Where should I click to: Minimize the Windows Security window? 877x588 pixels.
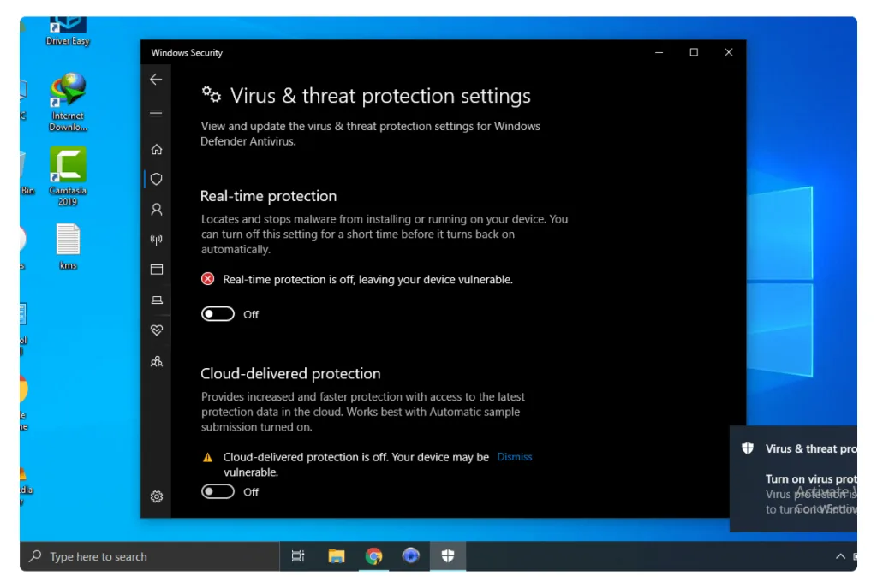pos(659,52)
